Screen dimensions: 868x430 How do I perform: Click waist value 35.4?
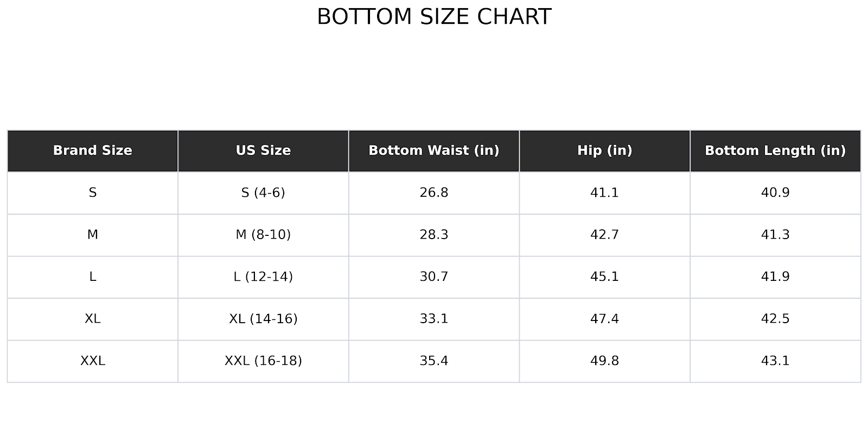click(434, 361)
